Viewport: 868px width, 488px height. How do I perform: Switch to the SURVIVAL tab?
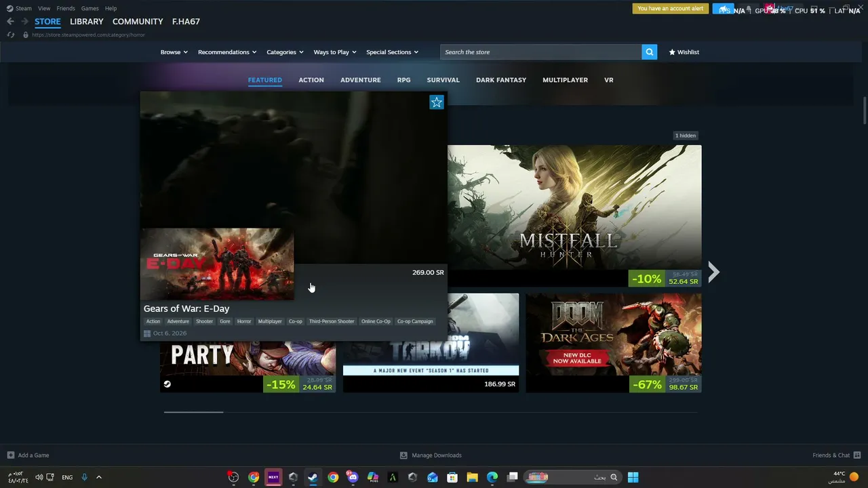pyautogui.click(x=443, y=80)
